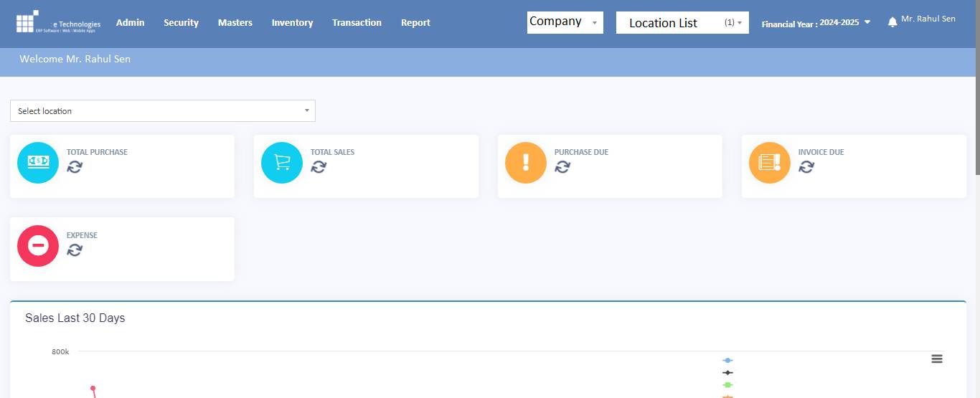Open the Inventory menu
Screen dimensions: 980x398
coord(292,23)
